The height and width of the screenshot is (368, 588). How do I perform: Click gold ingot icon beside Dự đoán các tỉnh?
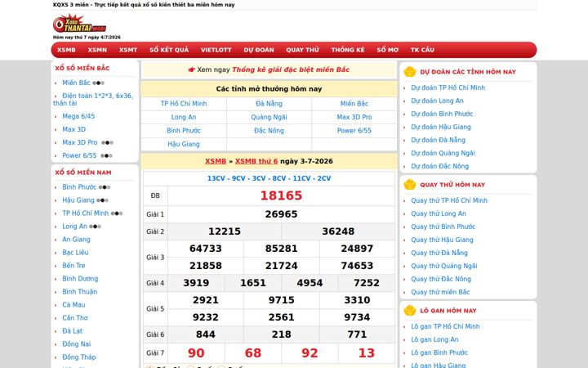coord(410,71)
